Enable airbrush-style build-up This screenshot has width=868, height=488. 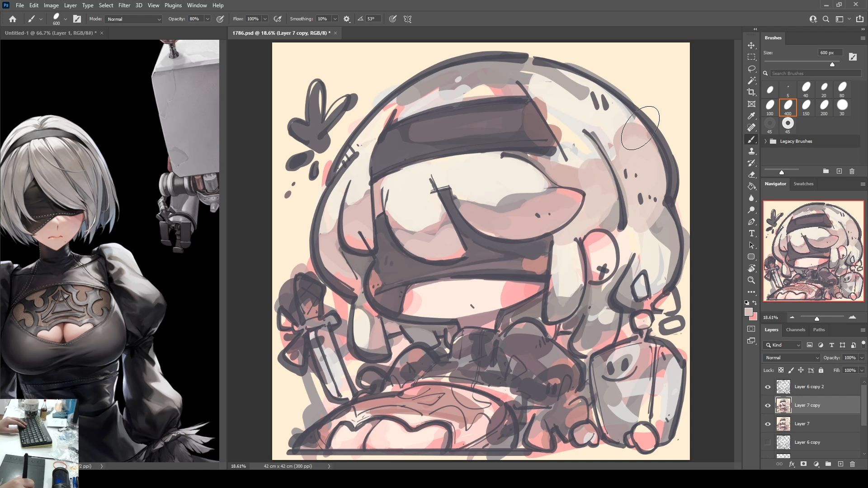click(278, 19)
